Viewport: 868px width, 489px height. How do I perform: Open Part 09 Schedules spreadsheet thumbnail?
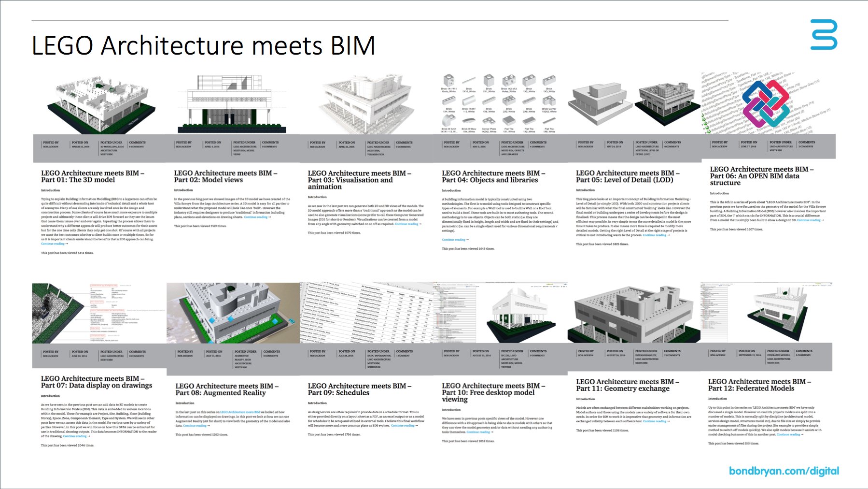click(x=367, y=313)
